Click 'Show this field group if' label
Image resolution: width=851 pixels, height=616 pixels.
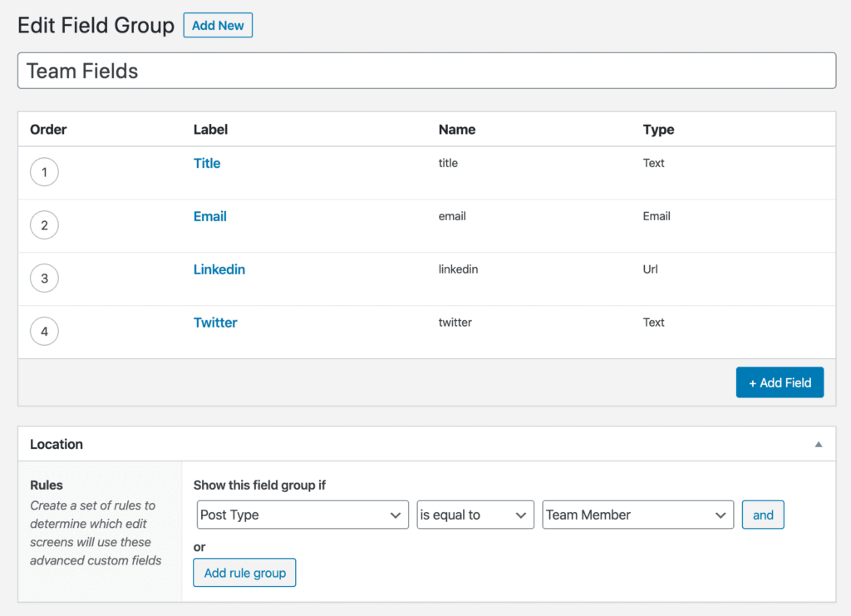[x=259, y=485]
